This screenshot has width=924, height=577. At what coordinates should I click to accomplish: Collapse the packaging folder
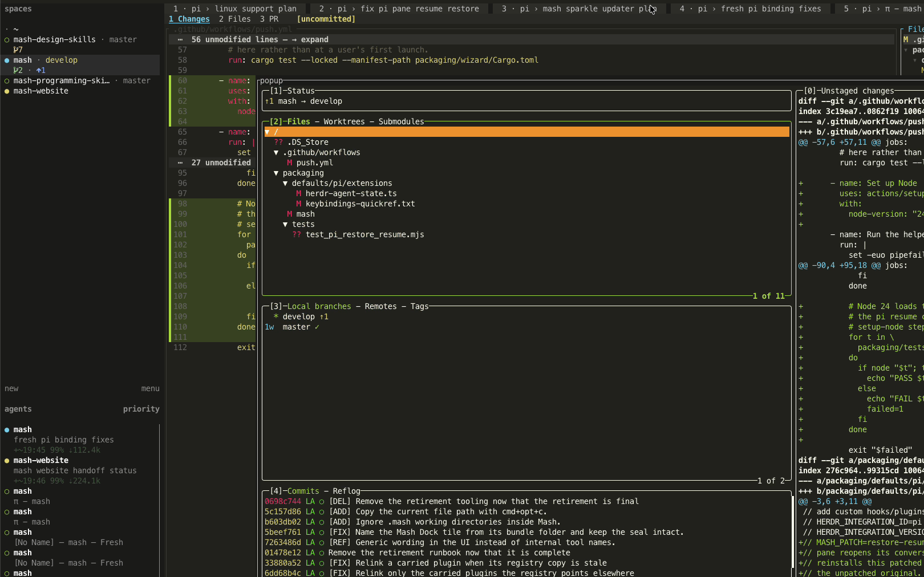click(276, 173)
